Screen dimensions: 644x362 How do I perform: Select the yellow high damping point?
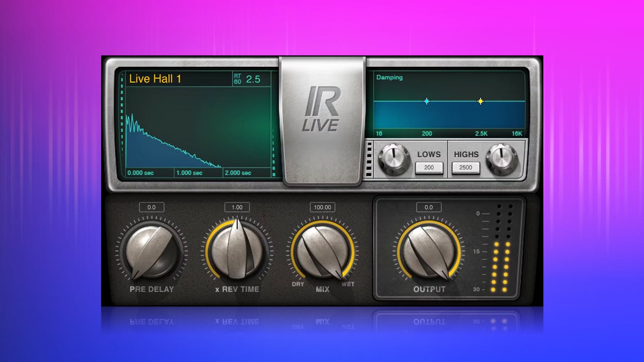(x=480, y=101)
